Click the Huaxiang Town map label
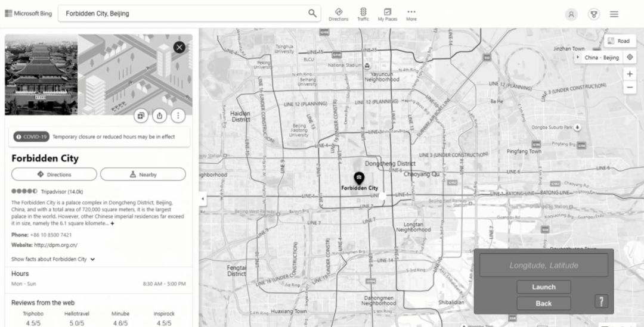644x327 pixels. pos(289,312)
